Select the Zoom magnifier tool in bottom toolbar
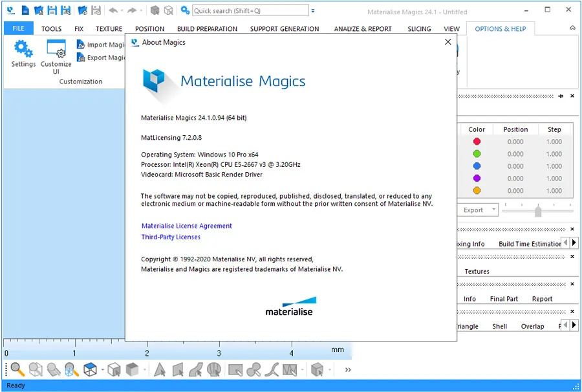The image size is (582, 392). (17, 370)
